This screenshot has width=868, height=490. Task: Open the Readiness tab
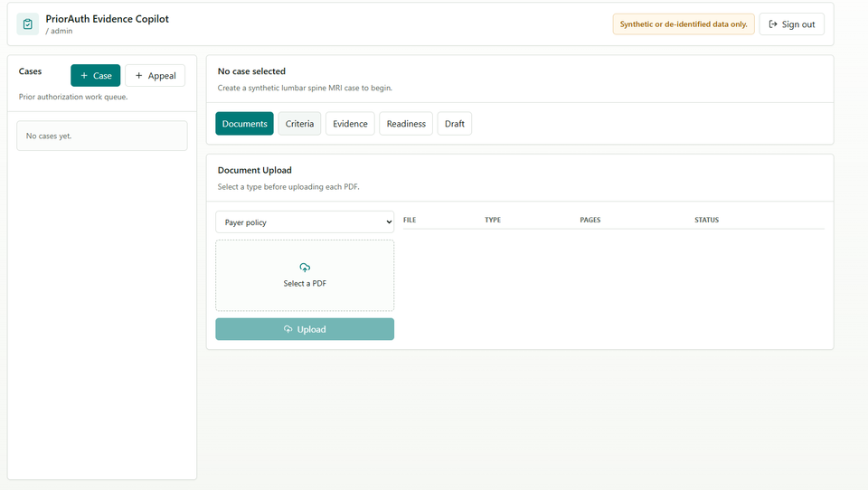(406, 124)
